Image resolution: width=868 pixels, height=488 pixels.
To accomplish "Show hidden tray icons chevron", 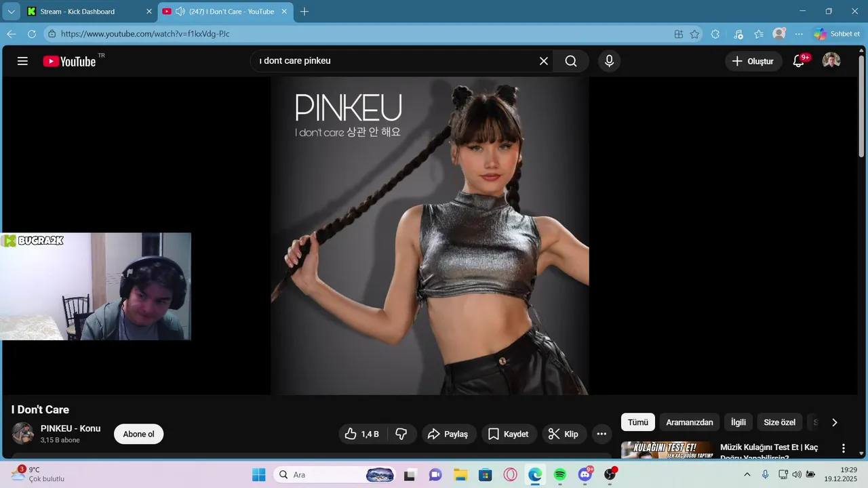I will 747,474.
